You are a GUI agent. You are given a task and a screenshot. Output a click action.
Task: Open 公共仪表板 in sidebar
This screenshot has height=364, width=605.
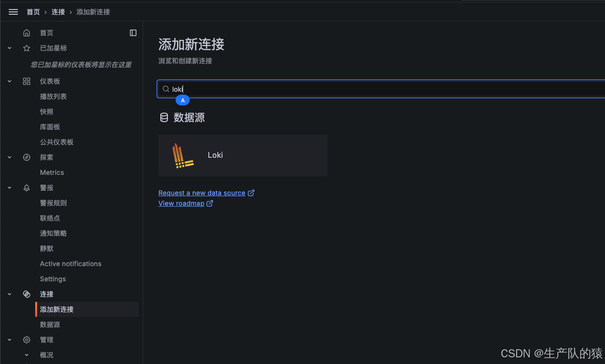57,142
